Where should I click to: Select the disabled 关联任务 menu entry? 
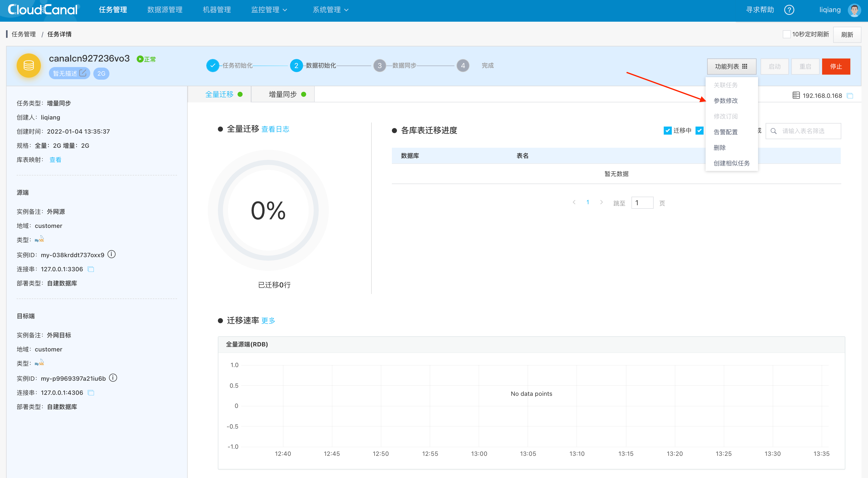732,85
